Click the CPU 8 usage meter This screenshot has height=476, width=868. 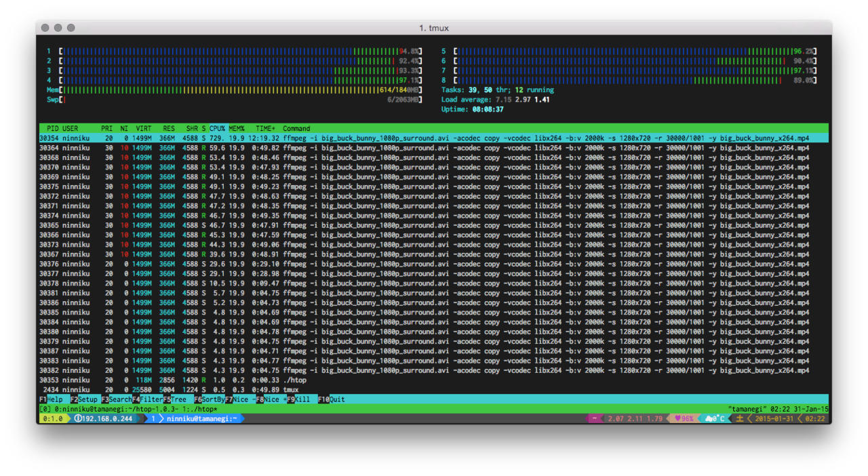tap(629, 80)
